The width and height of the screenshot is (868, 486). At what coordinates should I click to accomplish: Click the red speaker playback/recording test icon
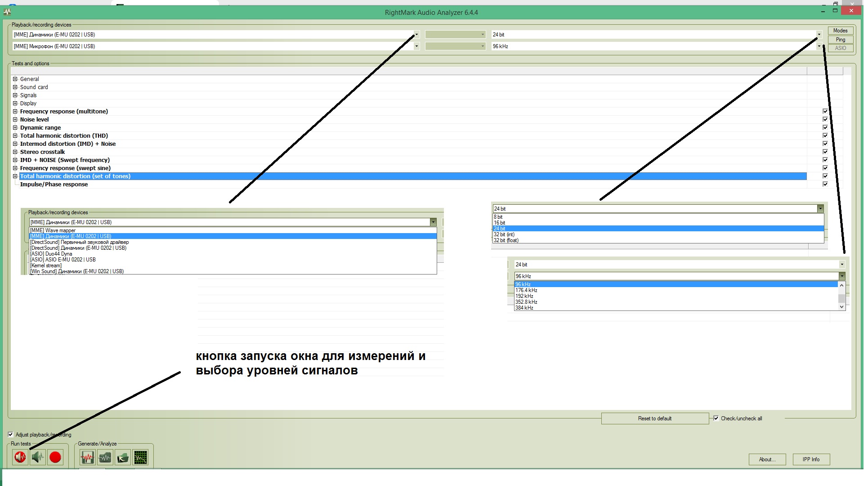point(20,457)
